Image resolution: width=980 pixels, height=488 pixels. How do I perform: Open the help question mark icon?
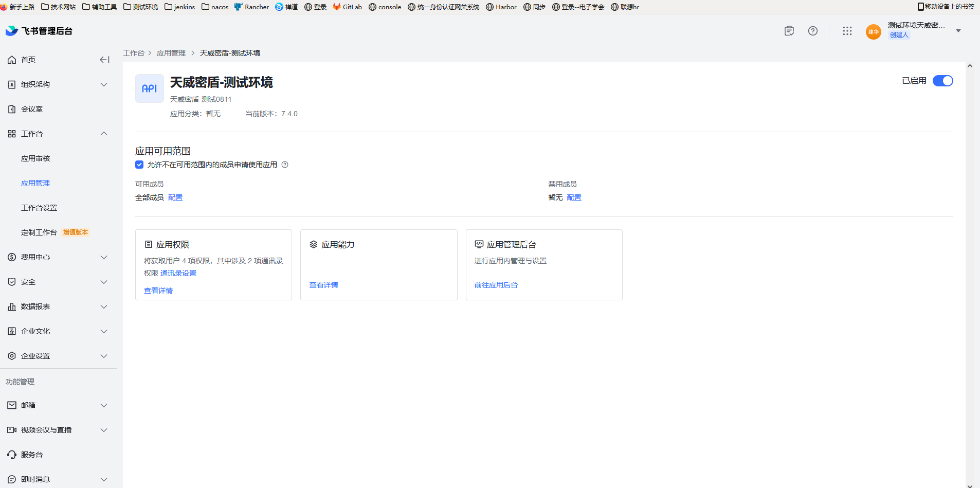pyautogui.click(x=813, y=31)
